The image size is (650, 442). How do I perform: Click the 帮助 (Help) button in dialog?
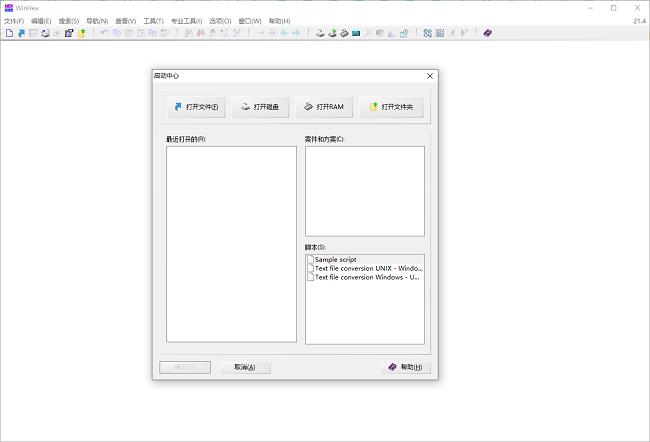pyautogui.click(x=405, y=367)
